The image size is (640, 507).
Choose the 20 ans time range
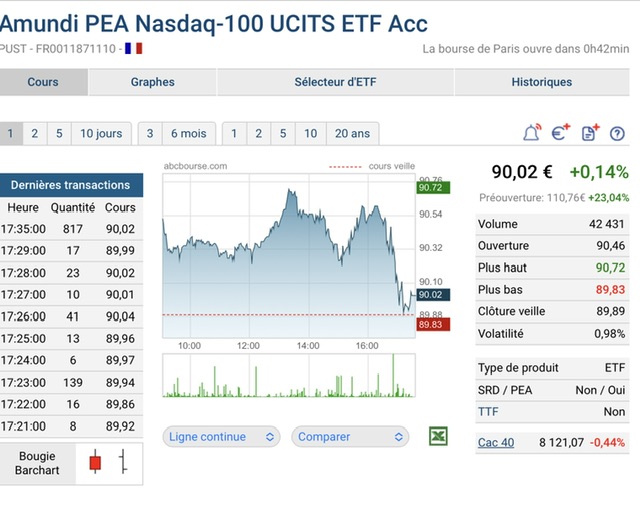(x=352, y=133)
